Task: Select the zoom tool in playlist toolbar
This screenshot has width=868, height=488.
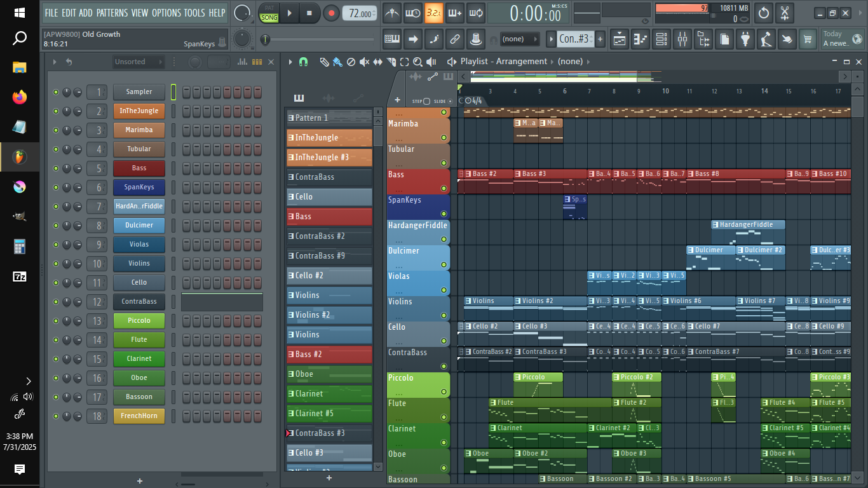Action: click(417, 62)
